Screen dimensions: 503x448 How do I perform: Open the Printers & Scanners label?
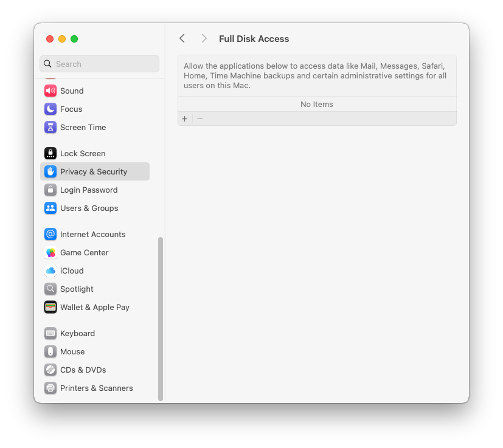point(97,388)
